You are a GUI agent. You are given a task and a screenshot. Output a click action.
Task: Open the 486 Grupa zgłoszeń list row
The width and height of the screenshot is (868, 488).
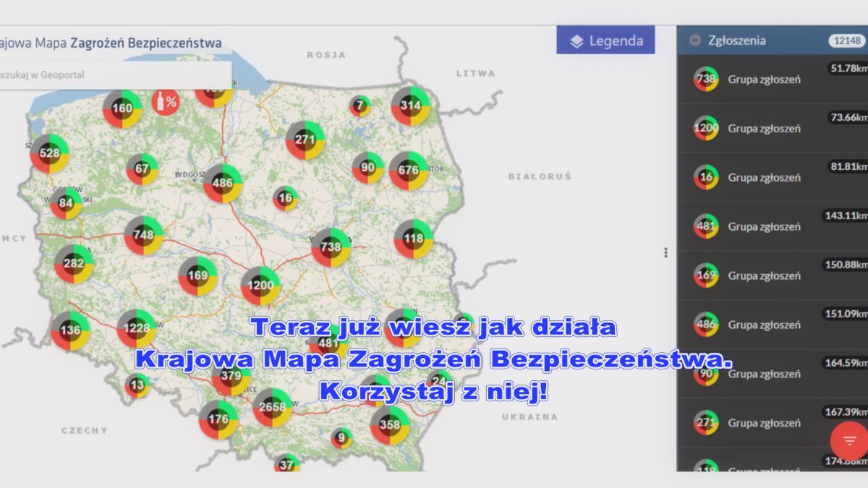(x=773, y=325)
